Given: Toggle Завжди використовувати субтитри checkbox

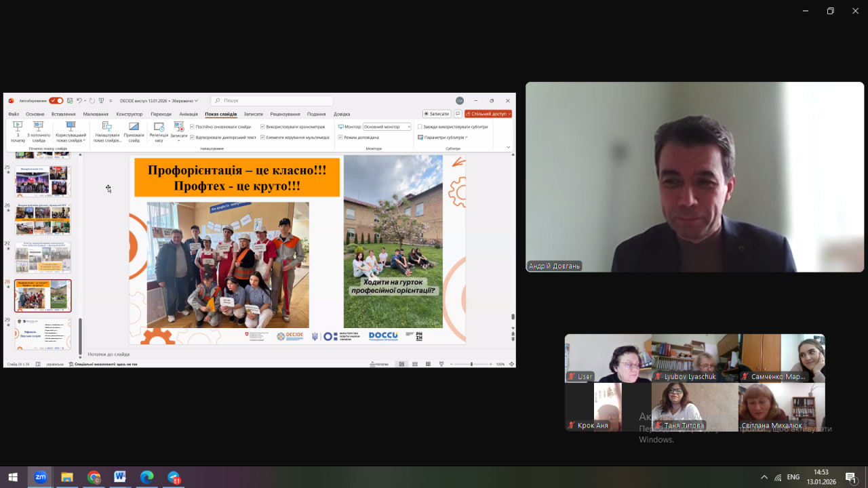Looking at the screenshot, I should click(x=420, y=127).
